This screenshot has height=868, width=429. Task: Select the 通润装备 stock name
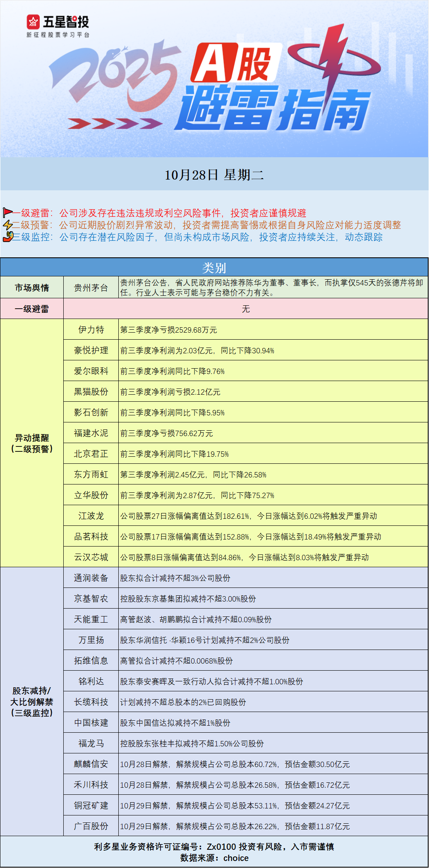pyautogui.click(x=91, y=578)
